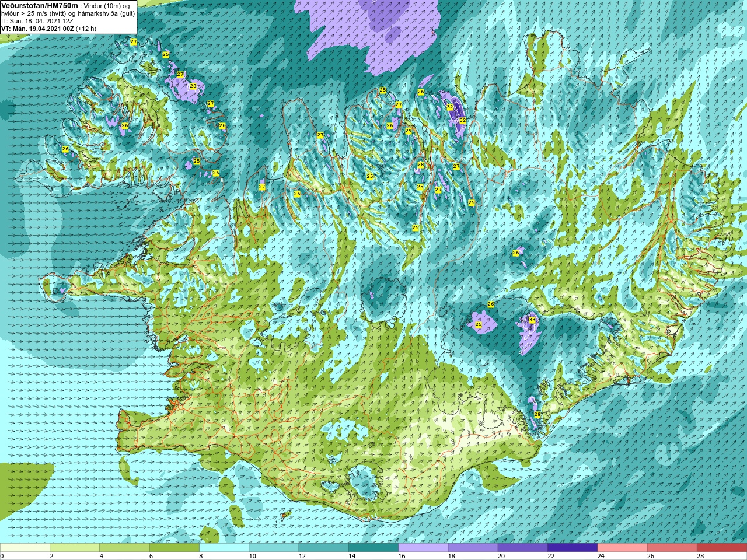Click the 12–14 m/s teal legend swatch

[x=323, y=548]
